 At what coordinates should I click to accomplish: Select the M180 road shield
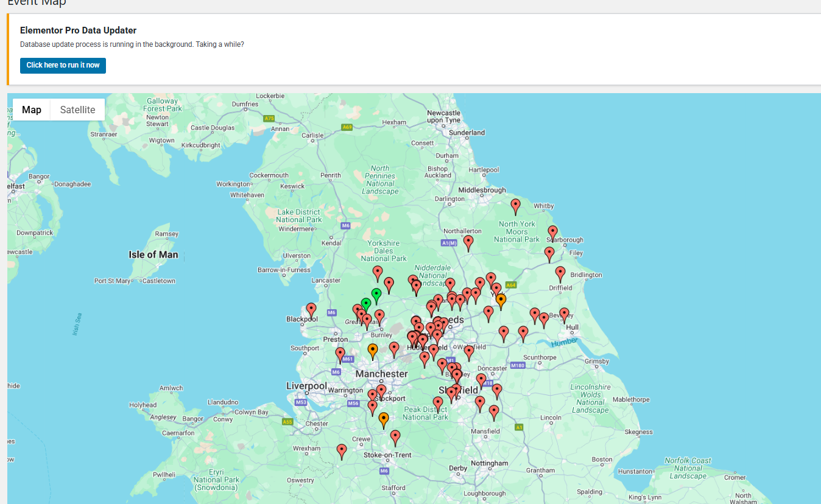pos(518,366)
